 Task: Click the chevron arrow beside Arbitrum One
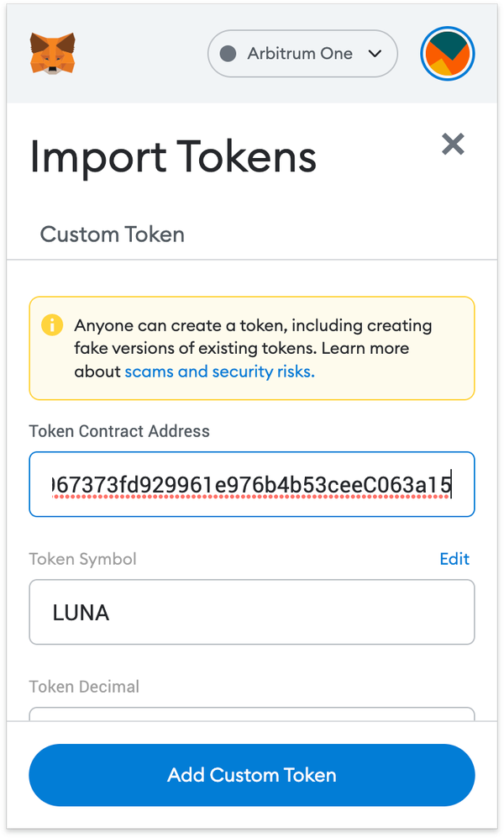point(375,54)
